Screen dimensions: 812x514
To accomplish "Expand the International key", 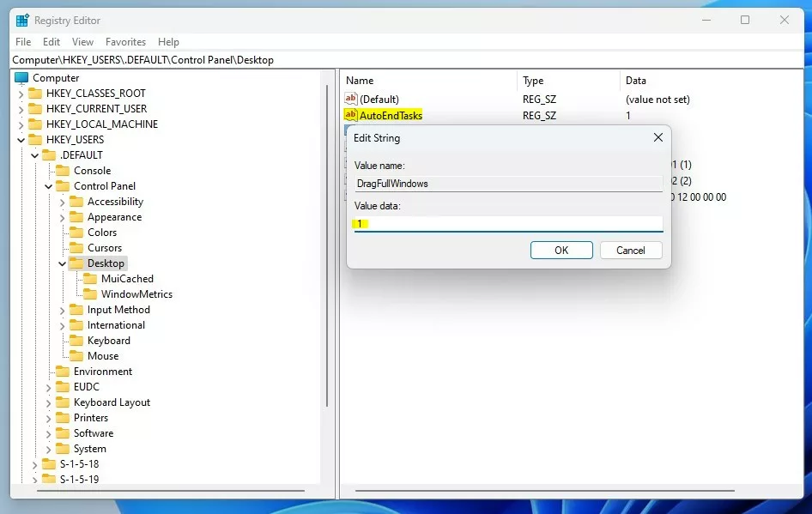I will 62,326.
